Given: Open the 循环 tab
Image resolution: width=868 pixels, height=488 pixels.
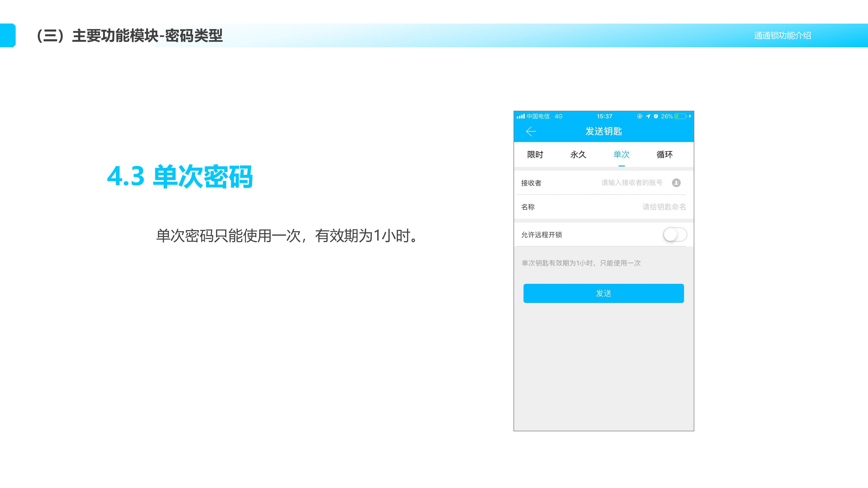Looking at the screenshot, I should 664,155.
